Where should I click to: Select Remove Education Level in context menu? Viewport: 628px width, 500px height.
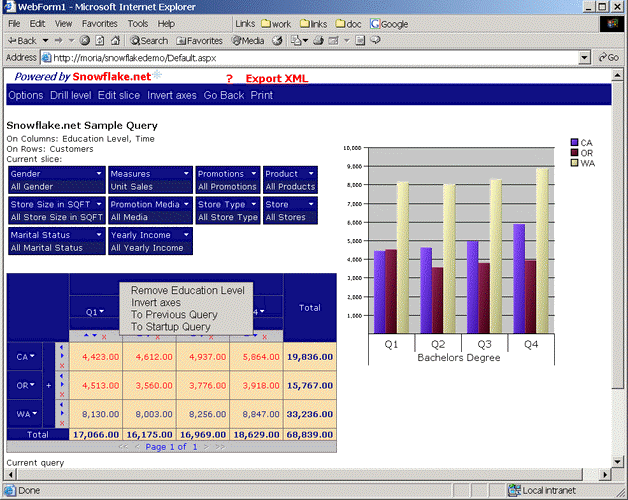[x=187, y=290]
